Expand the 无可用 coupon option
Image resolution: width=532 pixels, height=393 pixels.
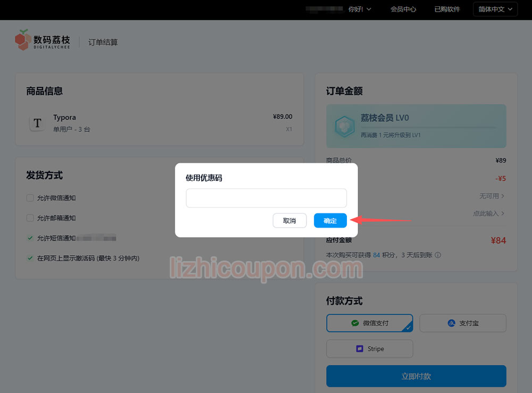[492, 196]
